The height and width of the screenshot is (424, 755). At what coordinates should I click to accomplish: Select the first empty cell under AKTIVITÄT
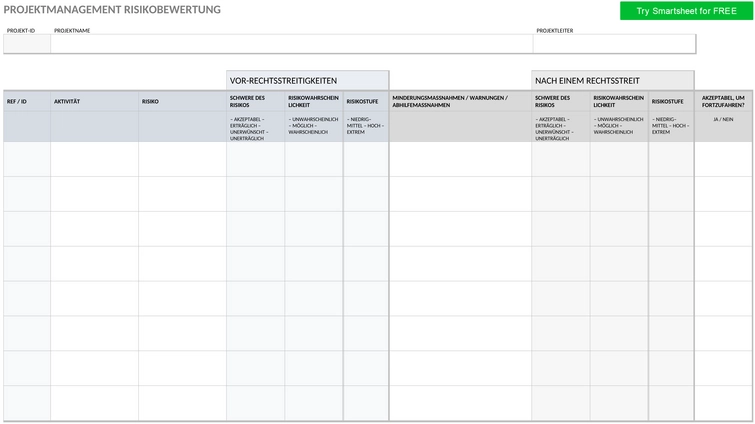click(94, 159)
